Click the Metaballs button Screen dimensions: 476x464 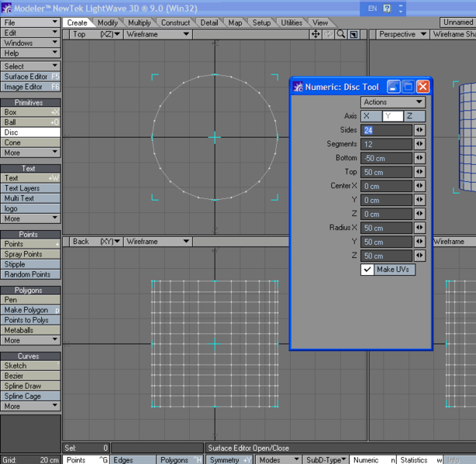[30, 330]
